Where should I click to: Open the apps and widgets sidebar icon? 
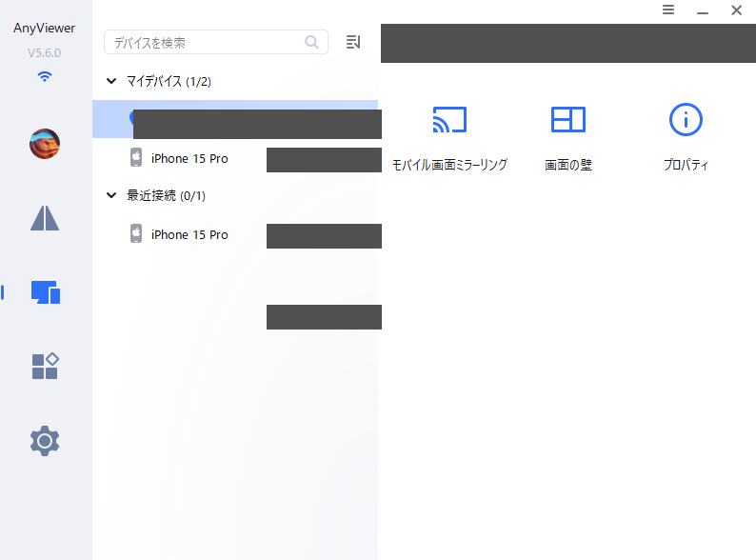(45, 366)
